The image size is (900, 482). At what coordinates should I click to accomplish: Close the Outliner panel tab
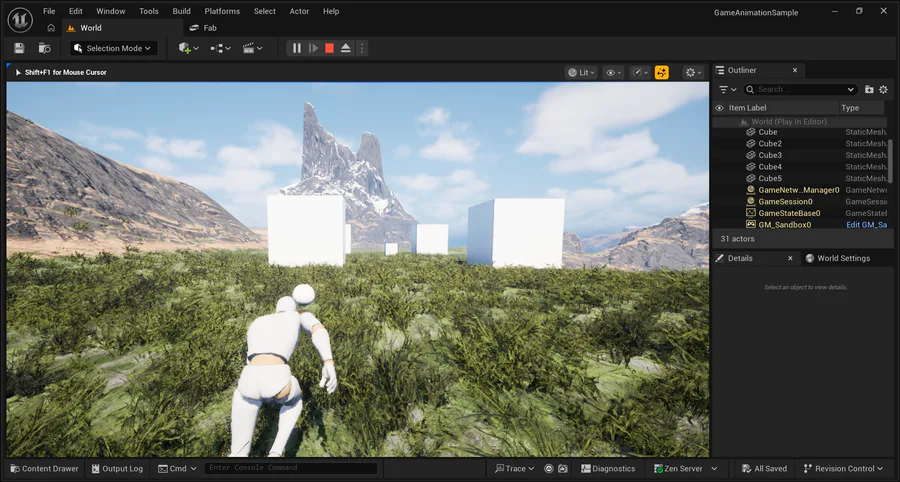click(x=795, y=70)
